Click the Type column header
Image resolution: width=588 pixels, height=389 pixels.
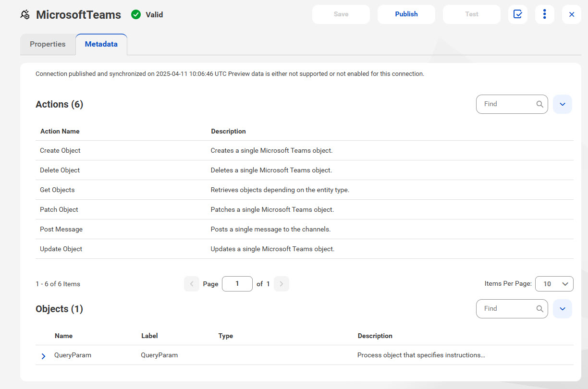click(226, 336)
